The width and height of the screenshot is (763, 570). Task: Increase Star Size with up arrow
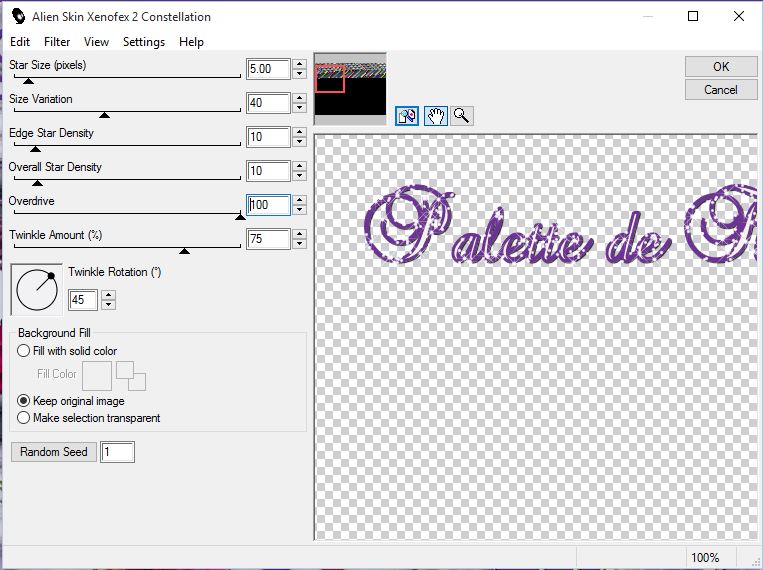pos(300,64)
